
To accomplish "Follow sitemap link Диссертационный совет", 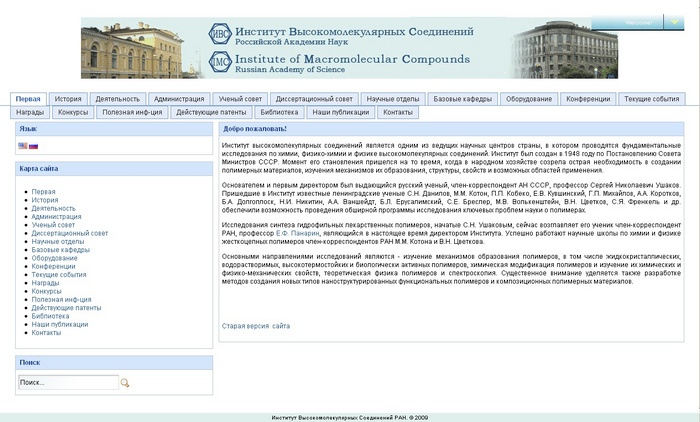I will point(70,233).
